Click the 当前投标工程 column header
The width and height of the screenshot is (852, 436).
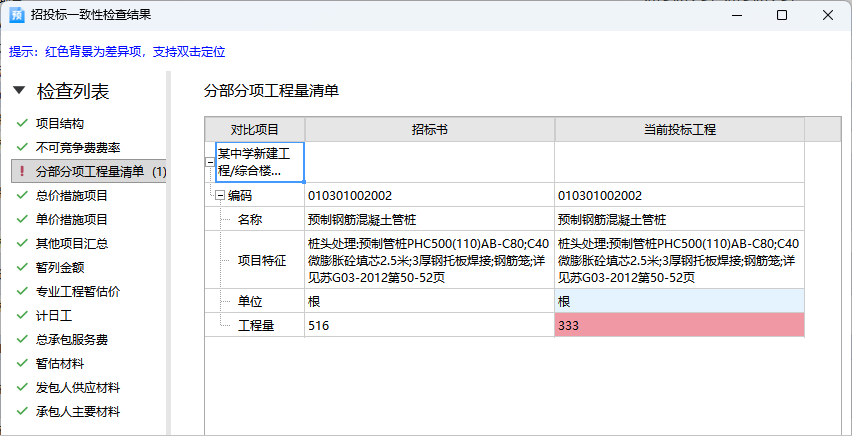tap(679, 130)
